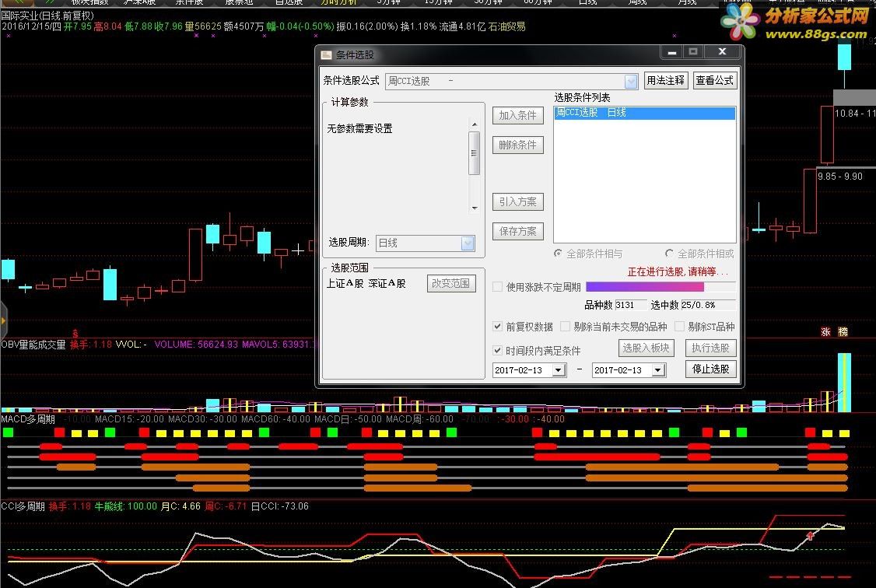Click the 保存方案 button
The image size is (876, 588).
518,231
